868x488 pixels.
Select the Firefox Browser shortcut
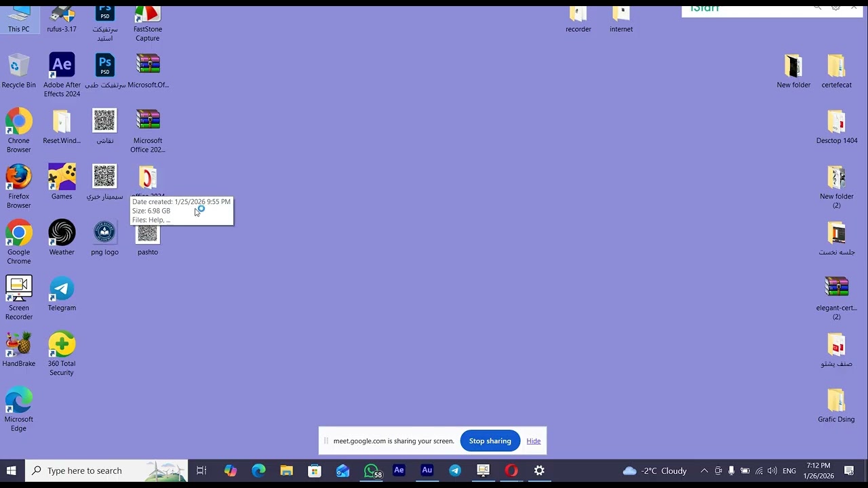coord(19,186)
